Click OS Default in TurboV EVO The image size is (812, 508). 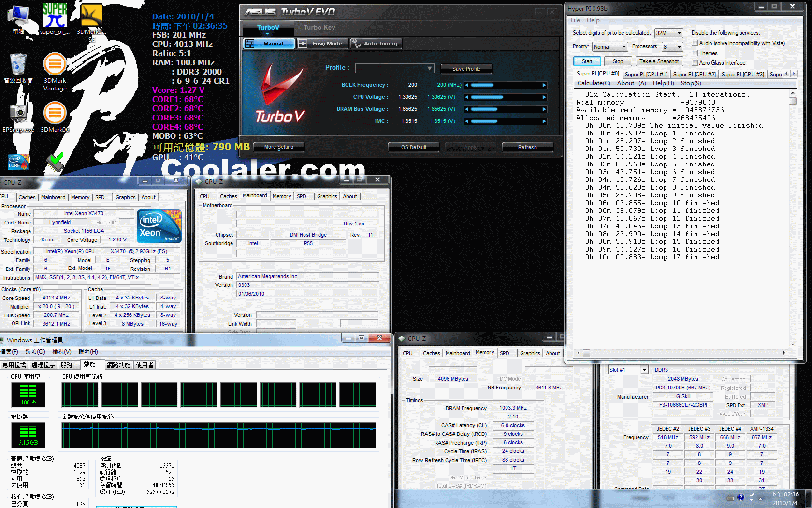pos(414,148)
